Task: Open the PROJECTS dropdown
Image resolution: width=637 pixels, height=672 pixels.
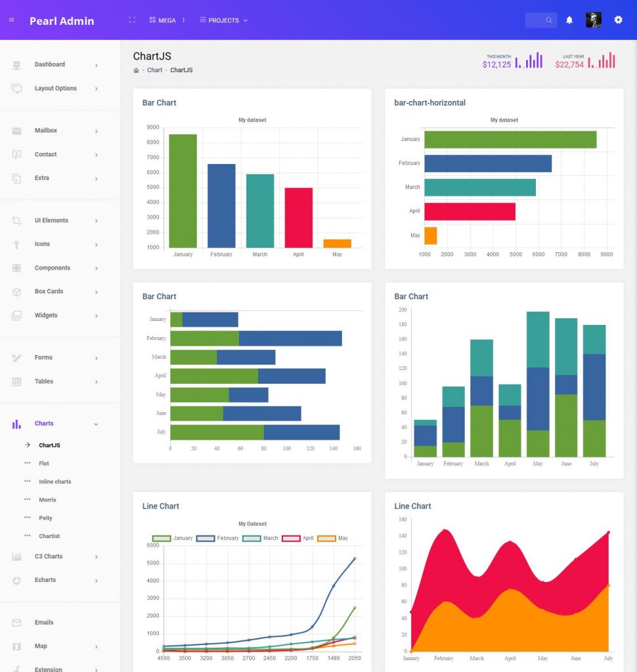Action: 224,20
